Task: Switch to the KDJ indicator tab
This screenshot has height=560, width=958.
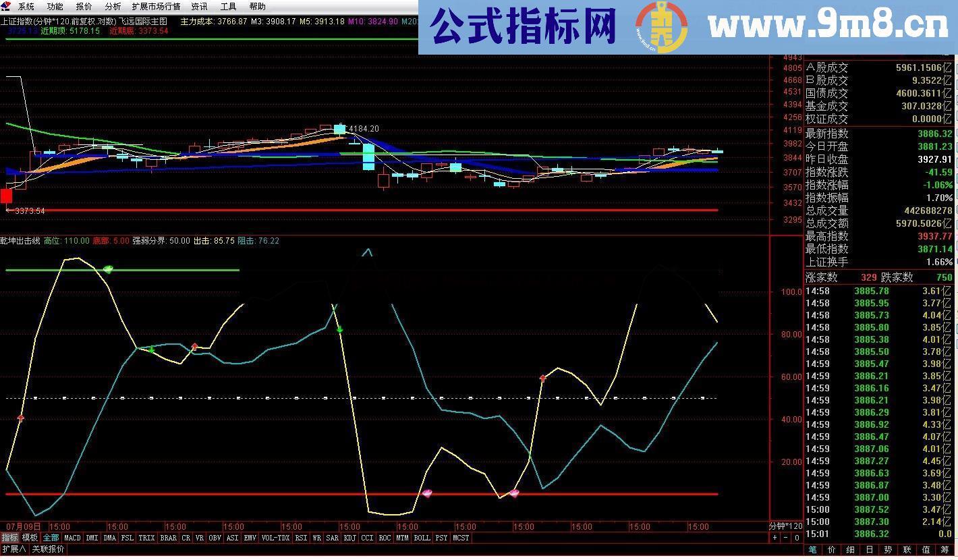Action: (349, 538)
